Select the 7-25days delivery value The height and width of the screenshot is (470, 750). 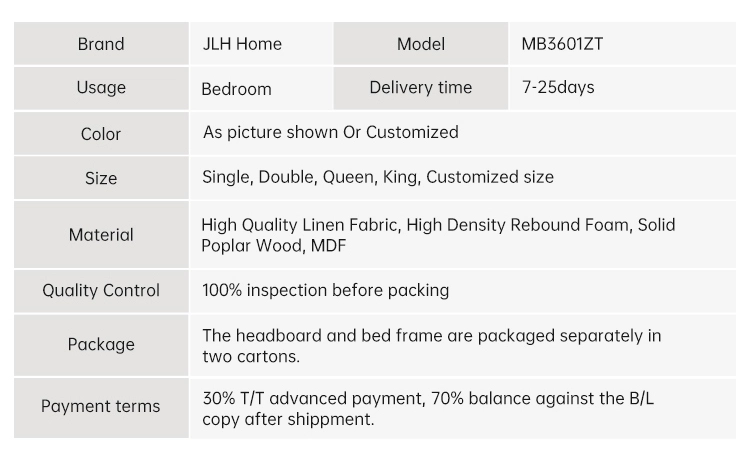click(558, 87)
